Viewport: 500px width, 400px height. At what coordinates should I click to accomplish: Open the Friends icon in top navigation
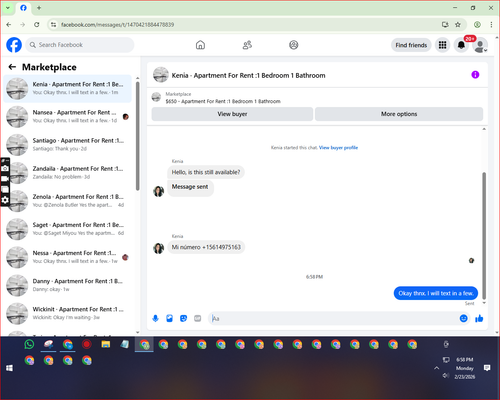tap(247, 45)
